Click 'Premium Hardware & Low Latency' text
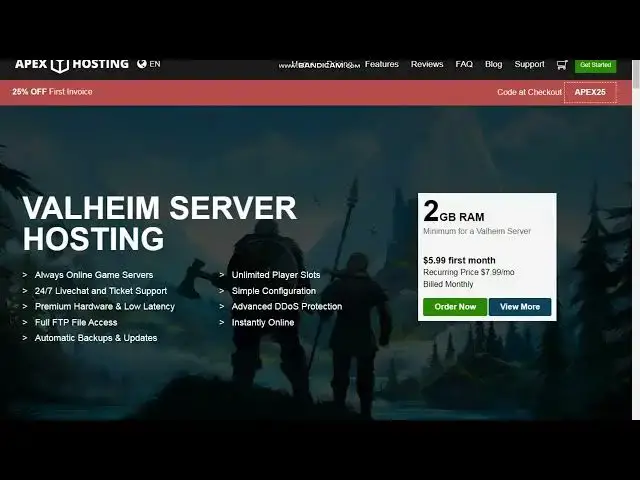The width and height of the screenshot is (640, 480). click(x=105, y=307)
